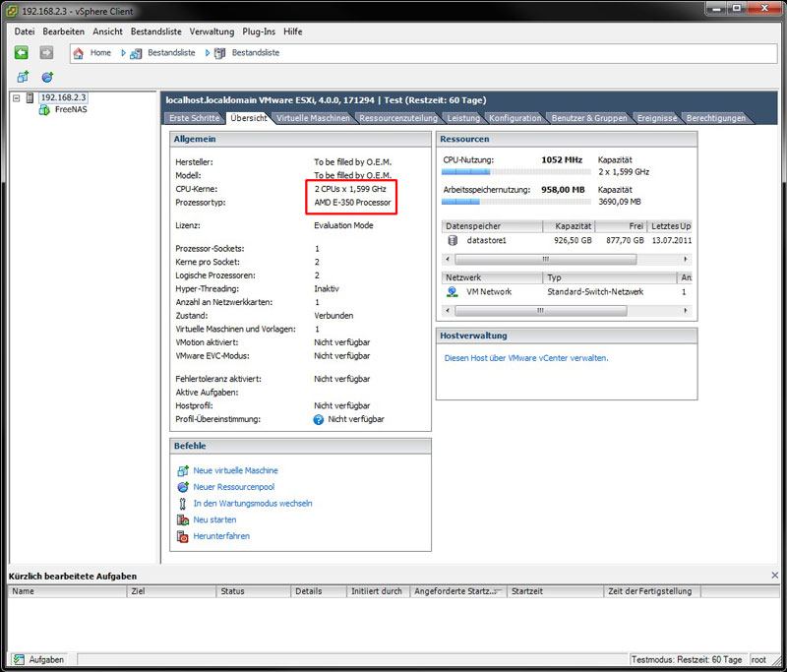
Task: Click the new virtual machine toolbar icon
Action: (23, 77)
